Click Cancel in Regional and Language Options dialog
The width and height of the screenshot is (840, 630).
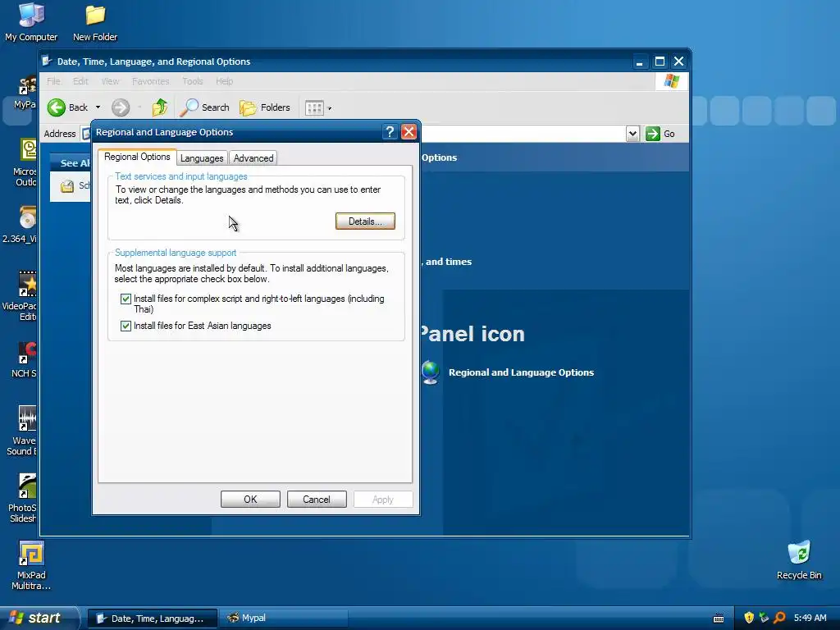pyautogui.click(x=317, y=500)
